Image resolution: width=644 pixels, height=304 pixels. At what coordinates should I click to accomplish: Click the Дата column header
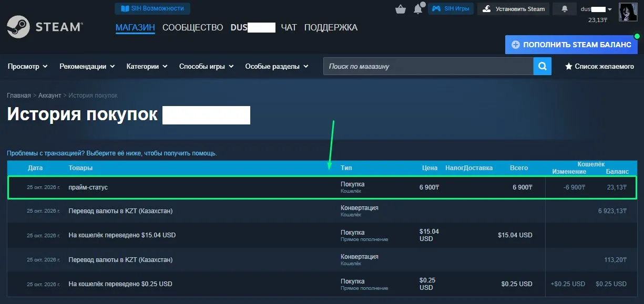tap(35, 168)
